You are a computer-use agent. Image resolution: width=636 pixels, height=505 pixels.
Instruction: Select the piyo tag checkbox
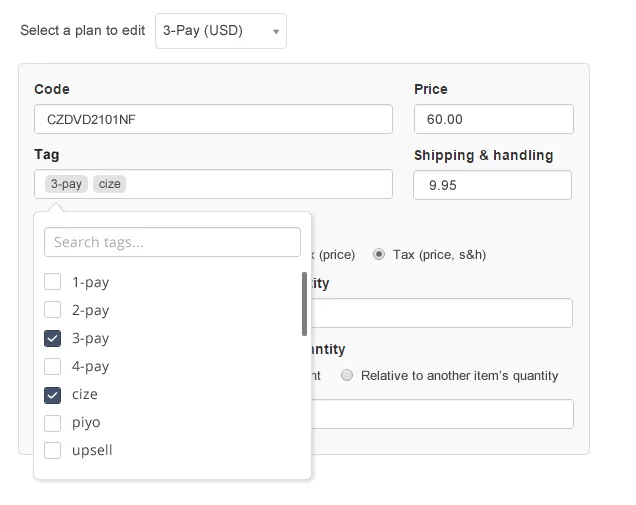(x=53, y=422)
